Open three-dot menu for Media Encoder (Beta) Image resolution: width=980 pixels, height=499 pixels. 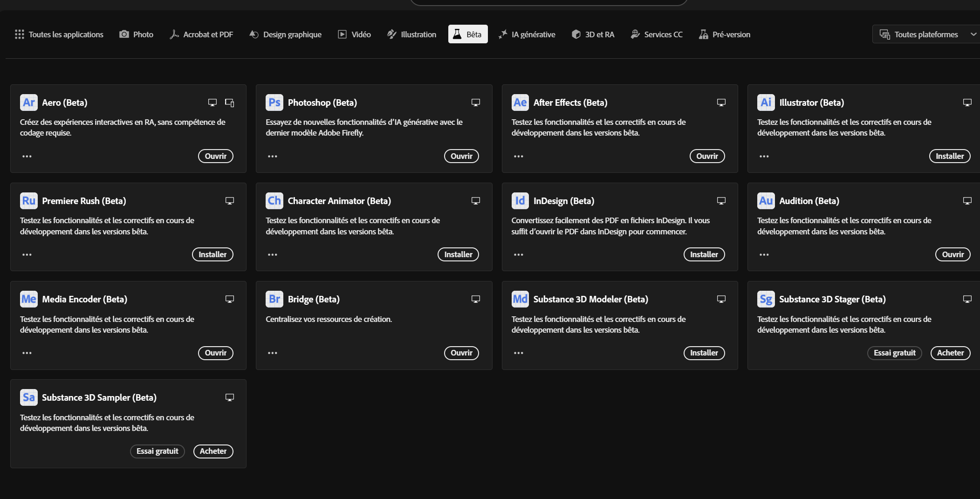tap(27, 353)
